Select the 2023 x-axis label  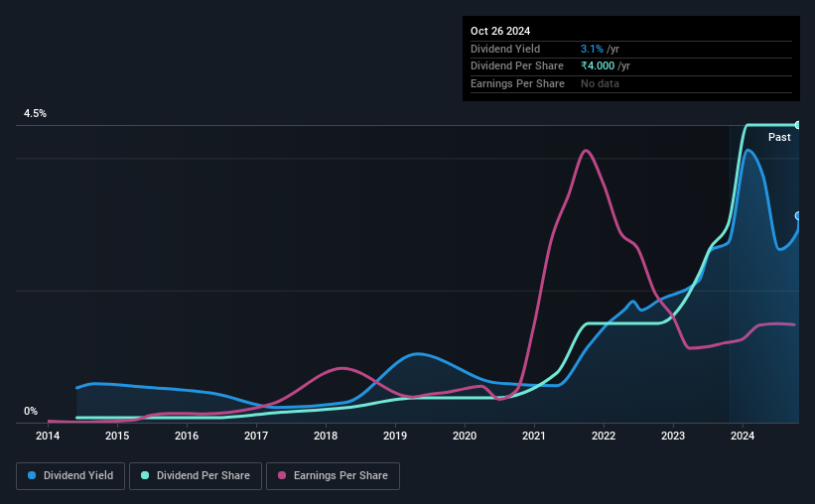(x=673, y=436)
